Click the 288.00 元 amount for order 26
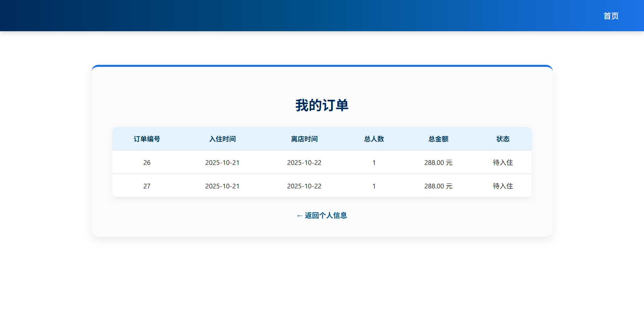 pos(438,163)
